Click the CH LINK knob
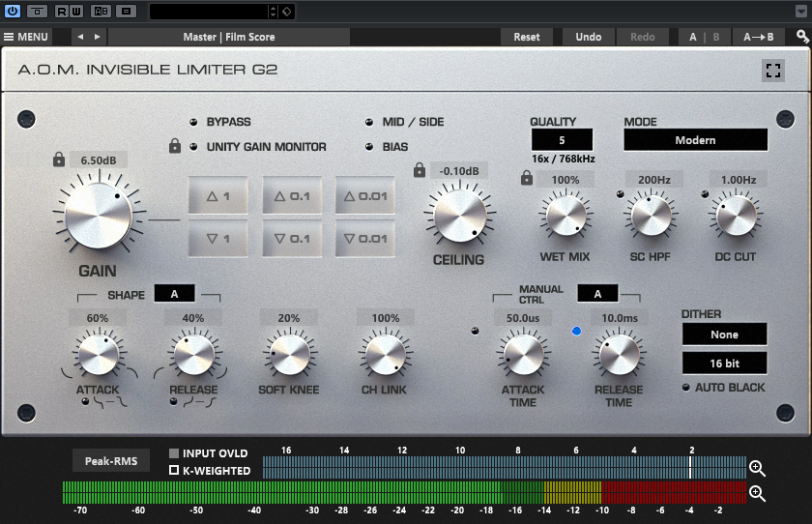Image resolution: width=812 pixels, height=524 pixels. coord(385,355)
